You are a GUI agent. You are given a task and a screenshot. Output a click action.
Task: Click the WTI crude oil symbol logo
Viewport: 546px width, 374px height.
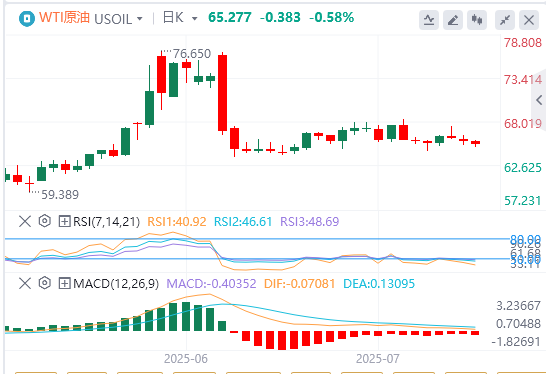coord(26,18)
